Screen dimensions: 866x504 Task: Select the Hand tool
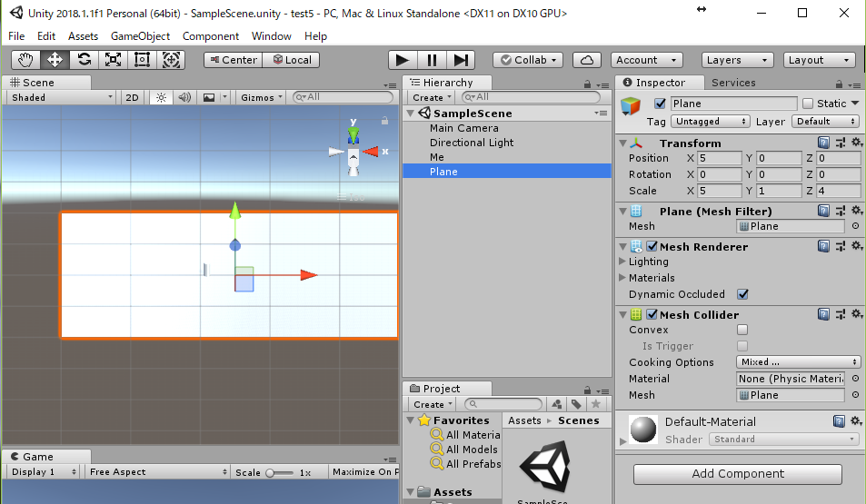(x=25, y=60)
